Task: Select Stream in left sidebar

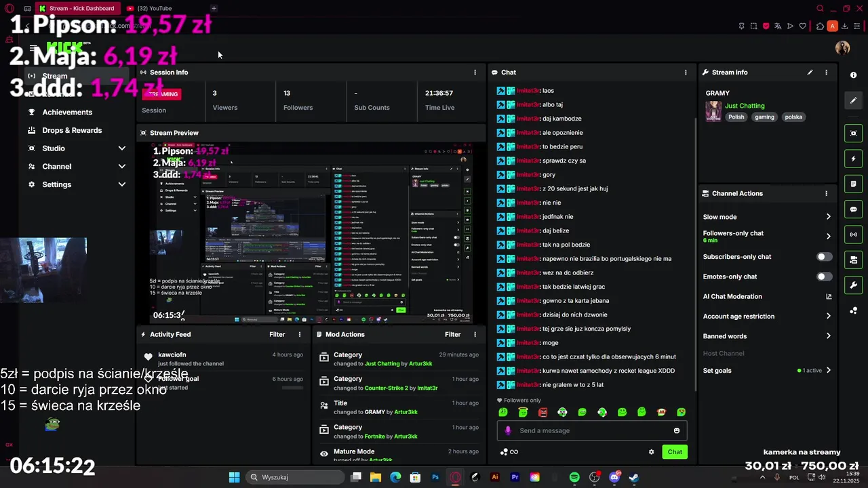Action: 78,76
